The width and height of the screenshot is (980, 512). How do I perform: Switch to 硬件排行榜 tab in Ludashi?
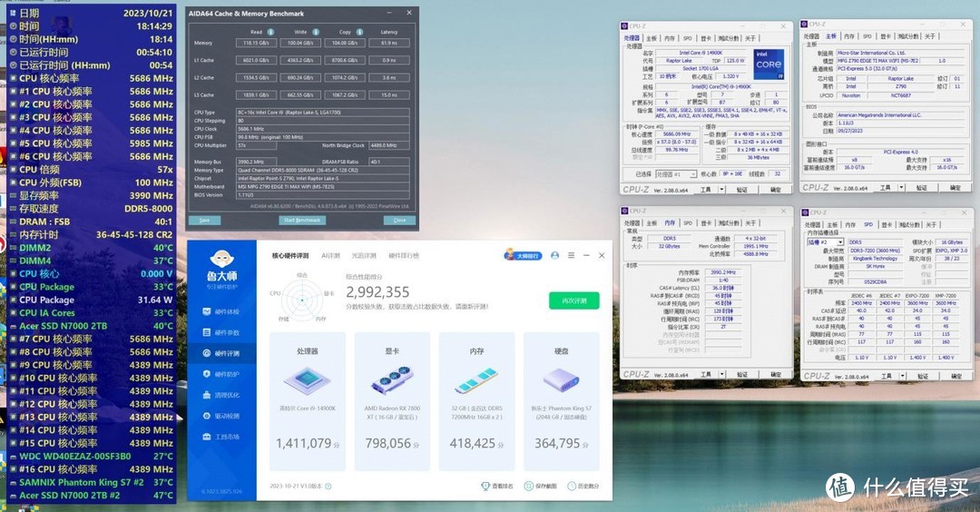click(x=404, y=256)
